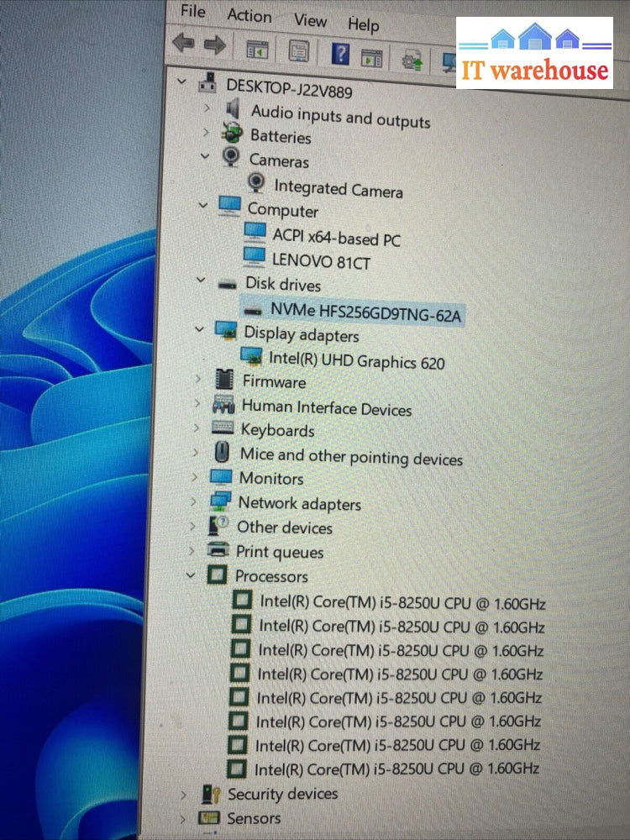
Task: Select the Network adapters label
Action: pos(300,503)
